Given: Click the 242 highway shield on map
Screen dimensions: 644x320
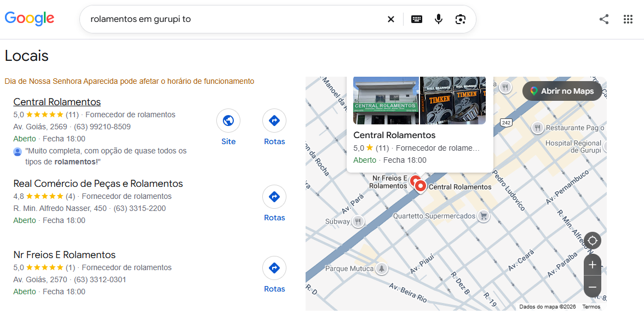Looking at the screenshot, I should [x=505, y=122].
